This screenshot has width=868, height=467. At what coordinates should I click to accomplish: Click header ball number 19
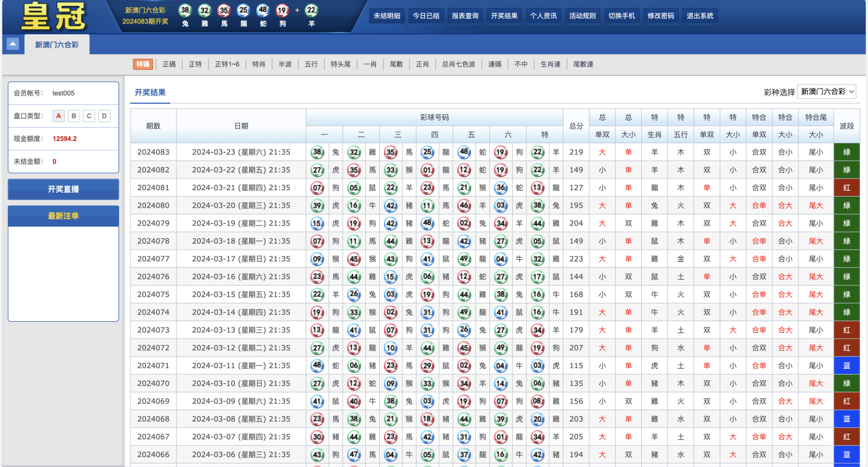pos(282,10)
